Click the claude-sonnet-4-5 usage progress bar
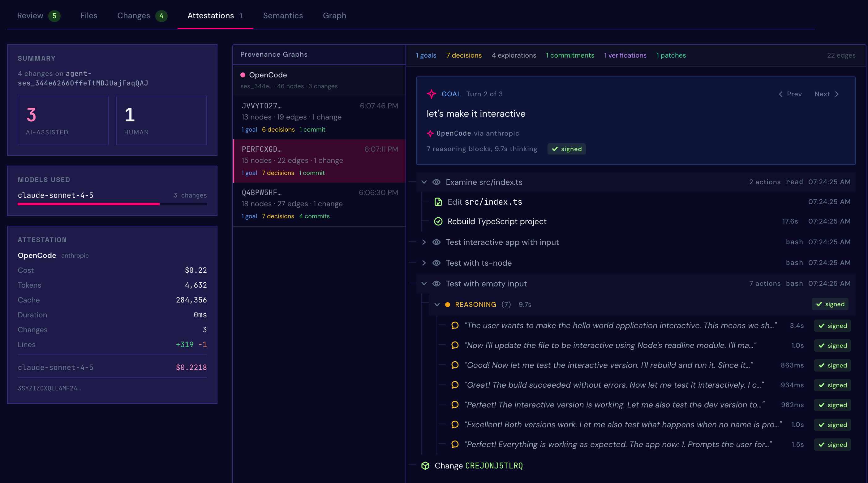The width and height of the screenshot is (868, 483). coord(112,204)
